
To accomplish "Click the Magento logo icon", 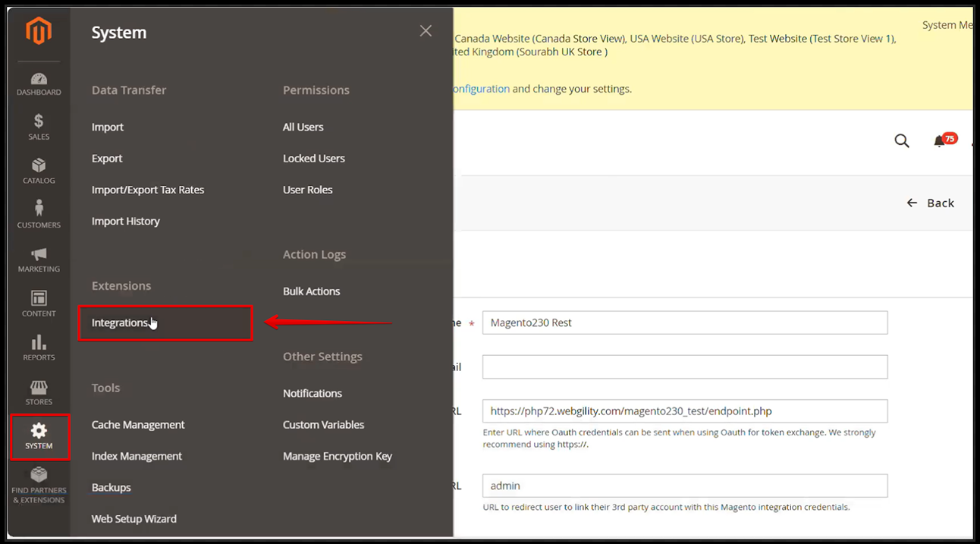I will pyautogui.click(x=39, y=32).
